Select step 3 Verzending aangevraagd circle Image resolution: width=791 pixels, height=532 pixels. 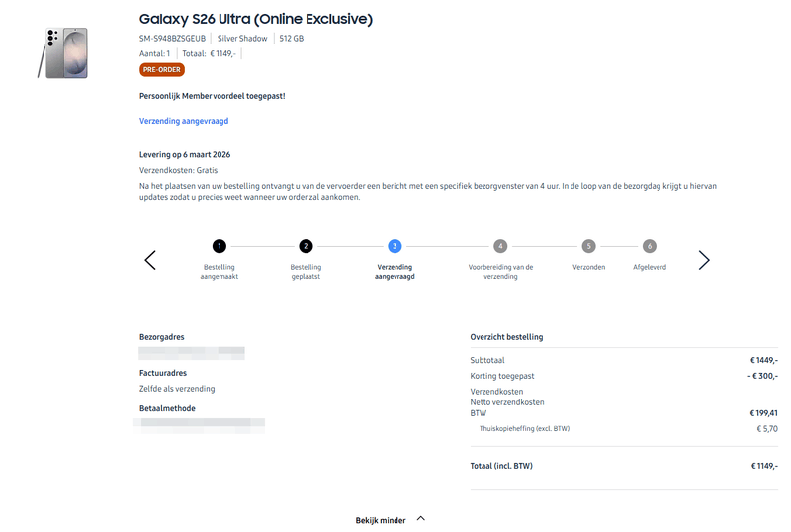coord(395,246)
